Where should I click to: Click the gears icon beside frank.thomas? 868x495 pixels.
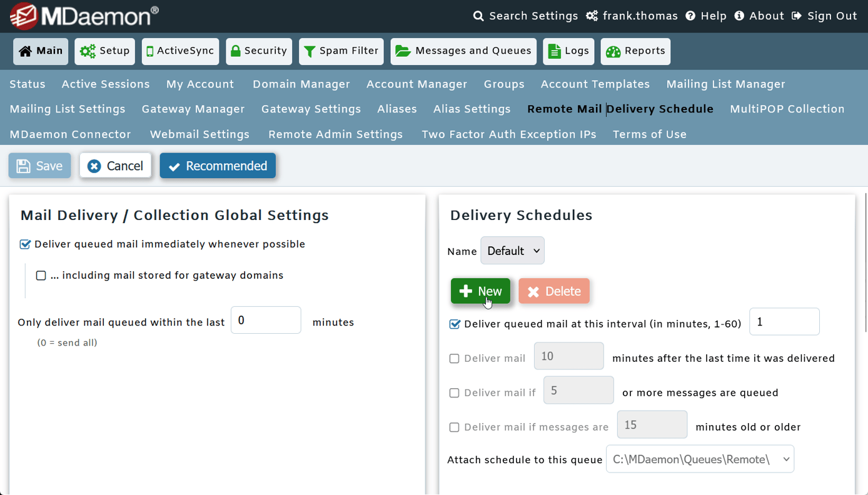592,16
